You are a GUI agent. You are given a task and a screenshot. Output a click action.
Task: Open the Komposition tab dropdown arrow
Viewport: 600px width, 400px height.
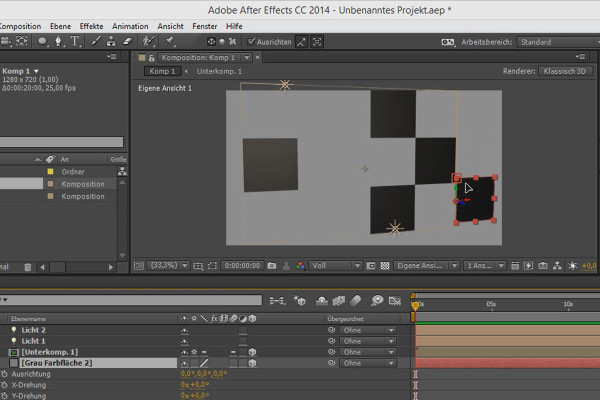tap(247, 58)
